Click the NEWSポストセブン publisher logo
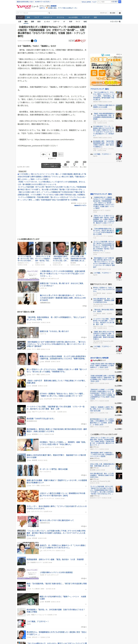Viewport: 138px width, 644px height. 77,41
